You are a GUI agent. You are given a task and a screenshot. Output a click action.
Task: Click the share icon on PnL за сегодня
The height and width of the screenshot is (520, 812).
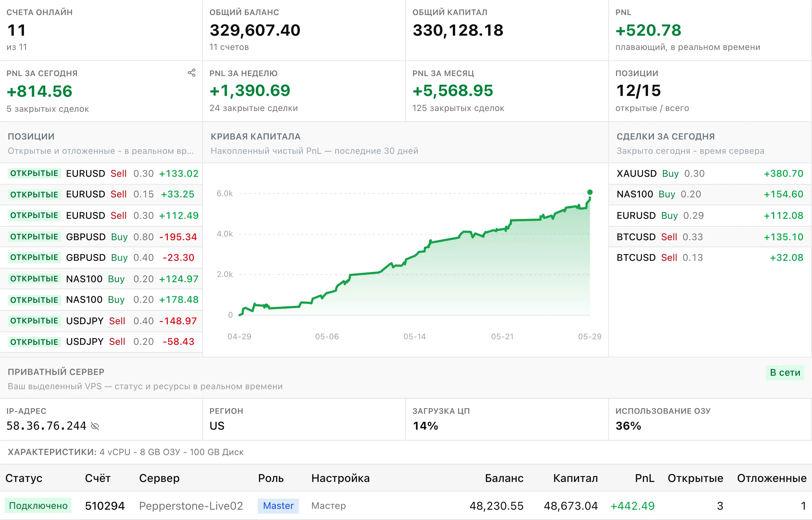(192, 73)
